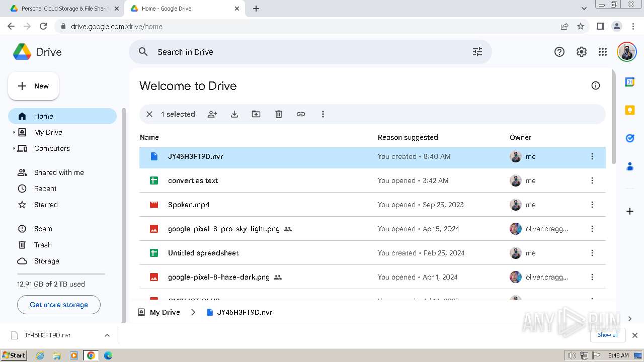Open the View details info icon

596,85
